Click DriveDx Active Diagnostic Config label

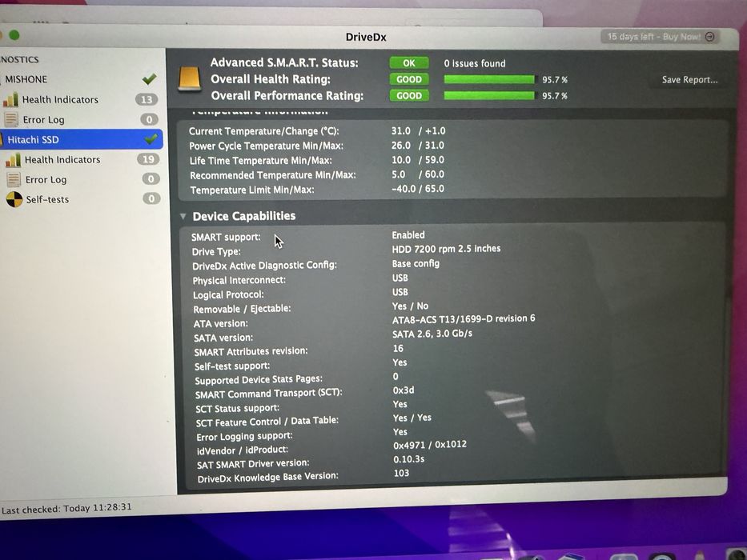[x=264, y=266]
